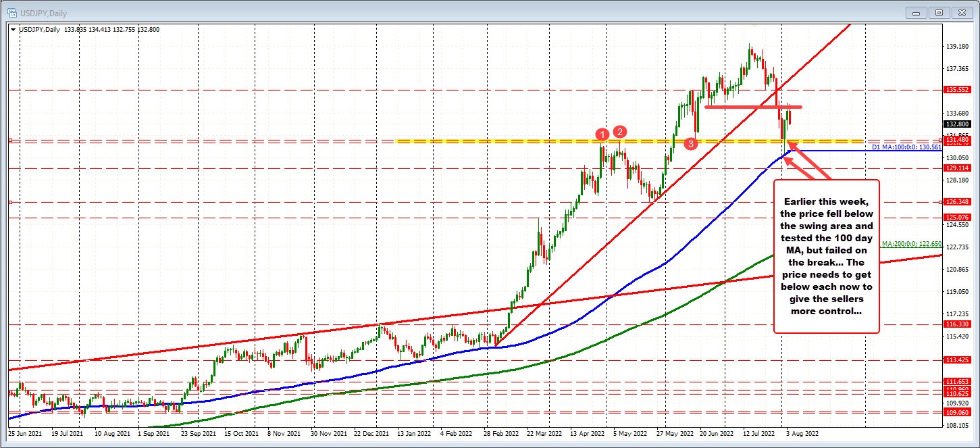Click the 124.550 price axis value

(x=957, y=225)
